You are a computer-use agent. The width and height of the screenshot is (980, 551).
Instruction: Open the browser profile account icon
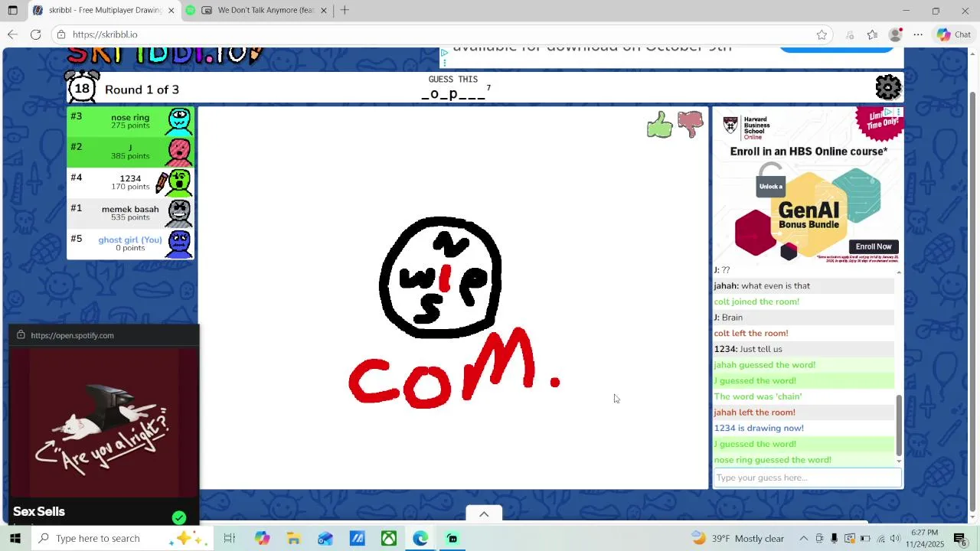[895, 34]
